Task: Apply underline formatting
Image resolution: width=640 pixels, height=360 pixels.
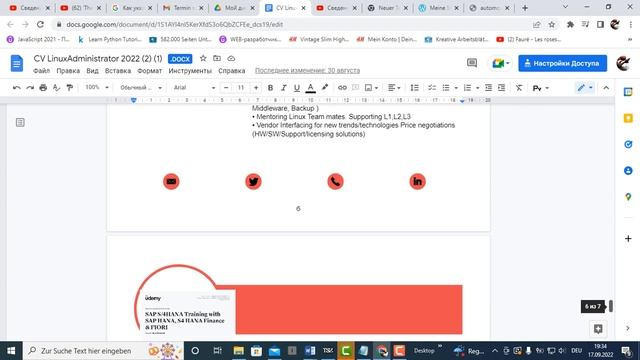Action: click(297, 88)
